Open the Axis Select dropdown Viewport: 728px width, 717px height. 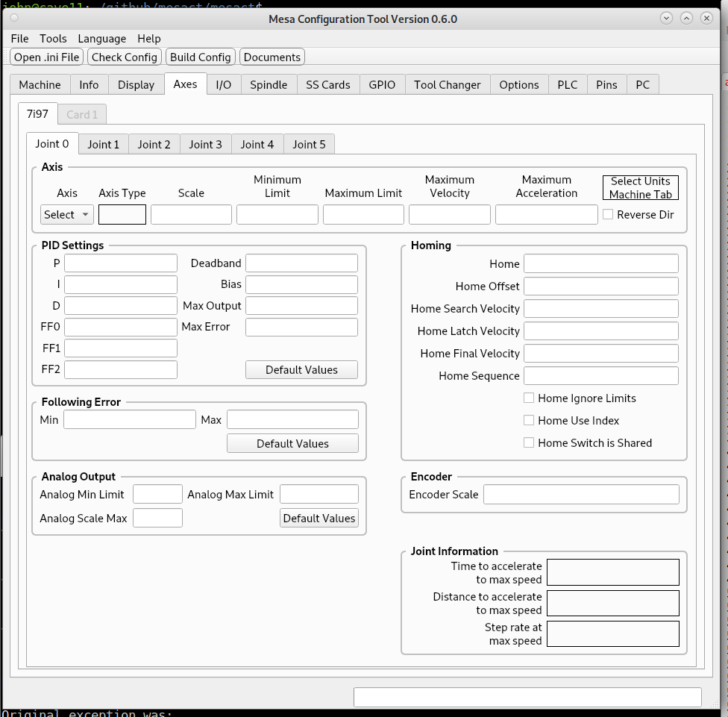[67, 215]
